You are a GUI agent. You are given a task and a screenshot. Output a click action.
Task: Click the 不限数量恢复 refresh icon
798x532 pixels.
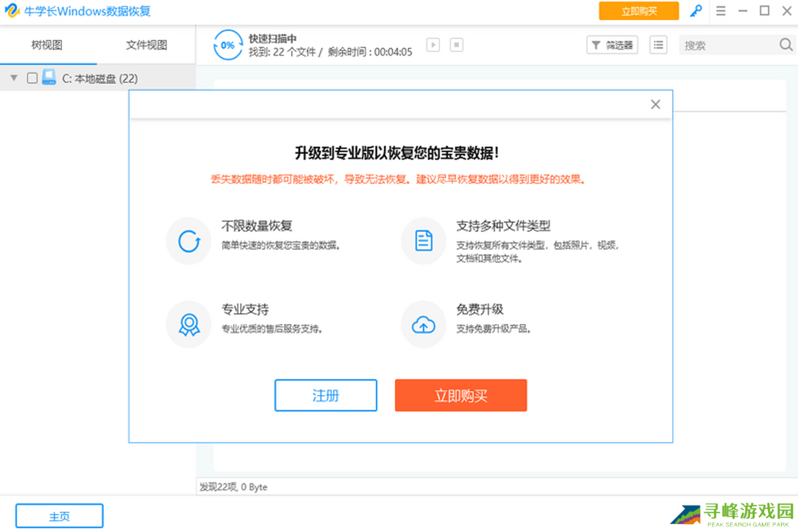pyautogui.click(x=190, y=241)
